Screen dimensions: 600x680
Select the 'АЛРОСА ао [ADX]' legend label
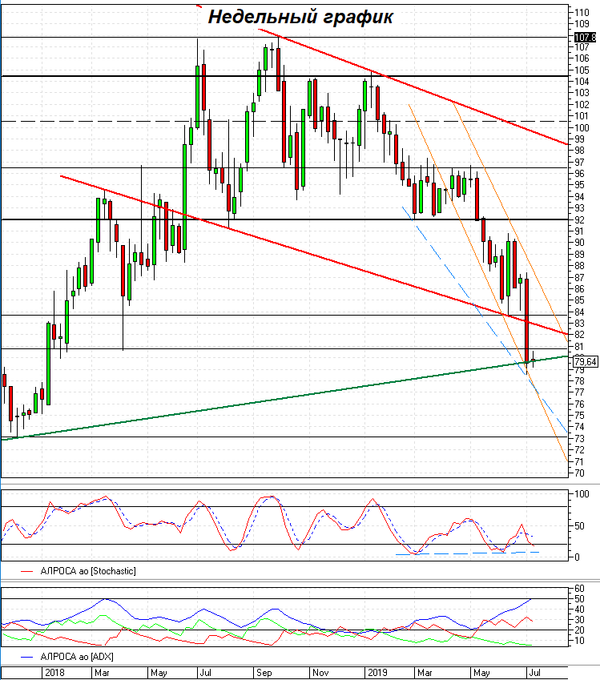(x=77, y=657)
